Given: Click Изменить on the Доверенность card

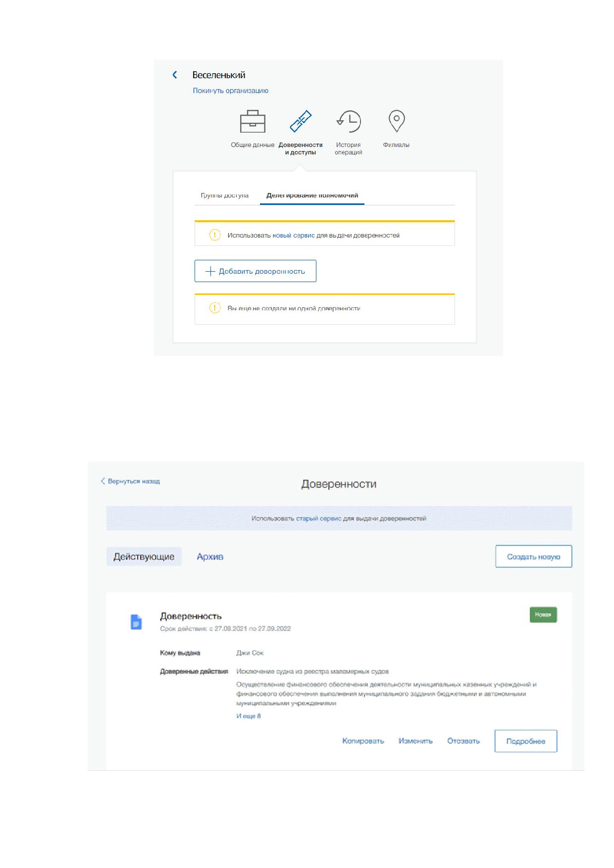Looking at the screenshot, I should [415, 741].
